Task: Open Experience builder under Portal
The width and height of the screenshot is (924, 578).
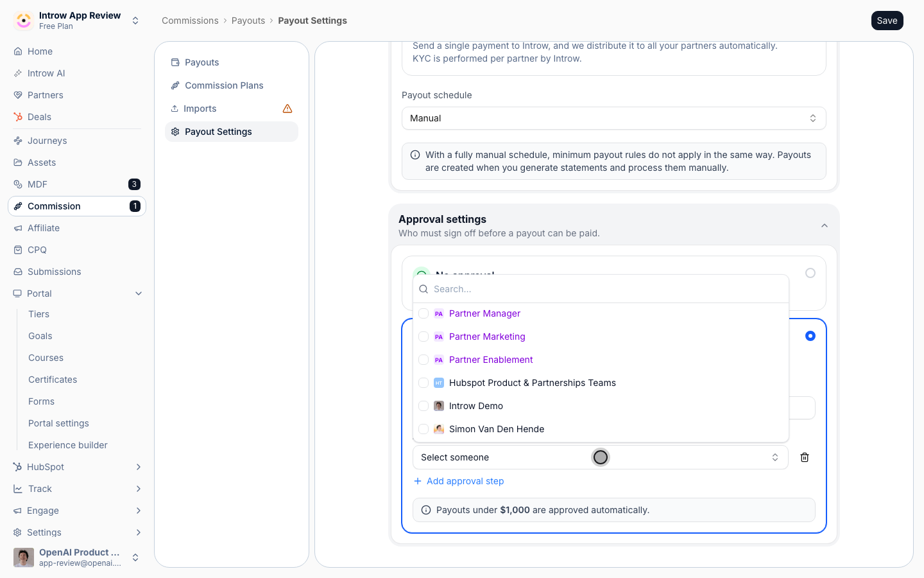Action: 68,445
